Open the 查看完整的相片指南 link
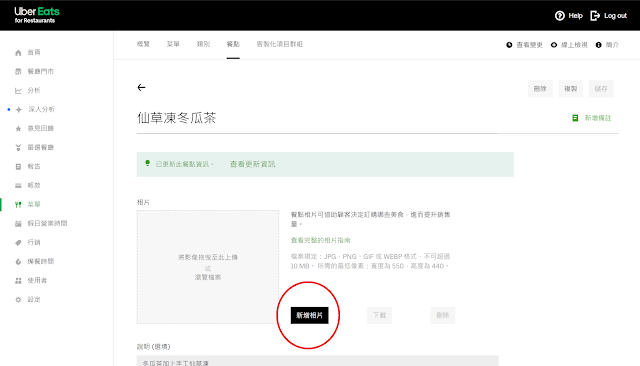640x366 pixels. [x=320, y=240]
